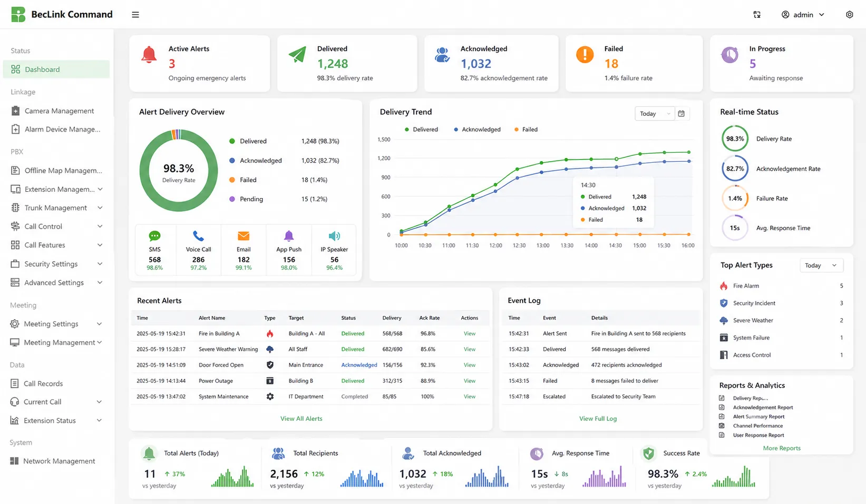Click the Email channel envelope icon
The image size is (866, 504).
[244, 236]
